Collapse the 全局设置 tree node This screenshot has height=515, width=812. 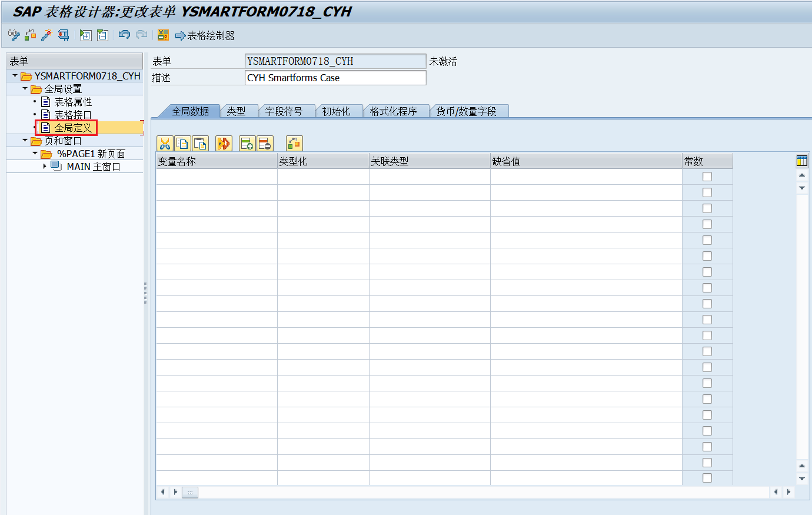[x=25, y=89]
